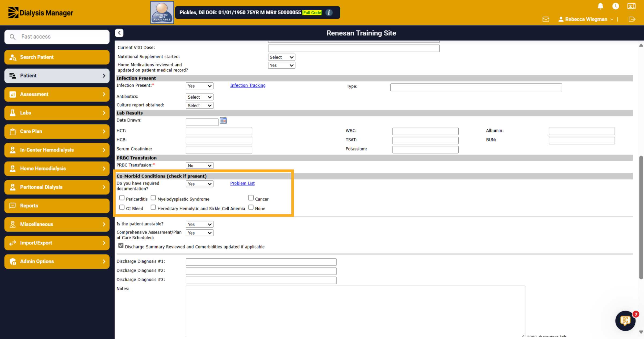Check Hereditary Hemolytic and Sickle Cell Anemia

[x=153, y=207]
